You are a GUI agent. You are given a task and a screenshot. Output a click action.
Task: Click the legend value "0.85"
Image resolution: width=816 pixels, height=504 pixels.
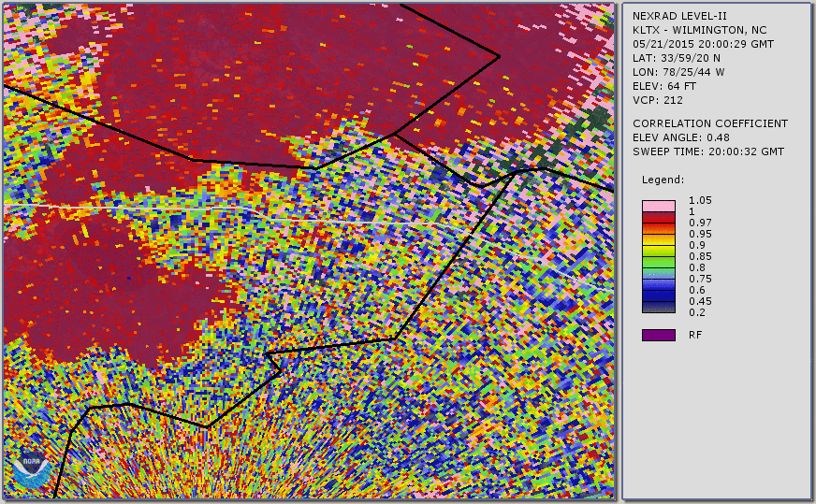pyautogui.click(x=700, y=256)
